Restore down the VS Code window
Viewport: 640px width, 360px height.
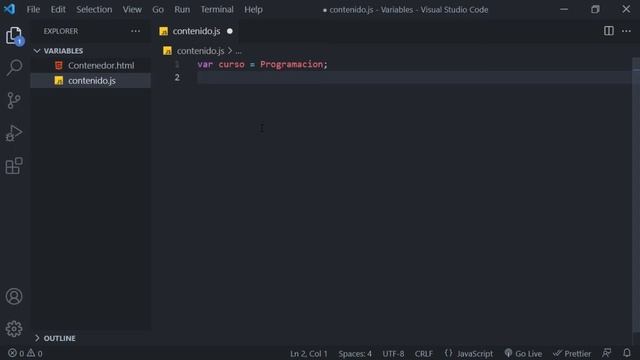coord(595,9)
